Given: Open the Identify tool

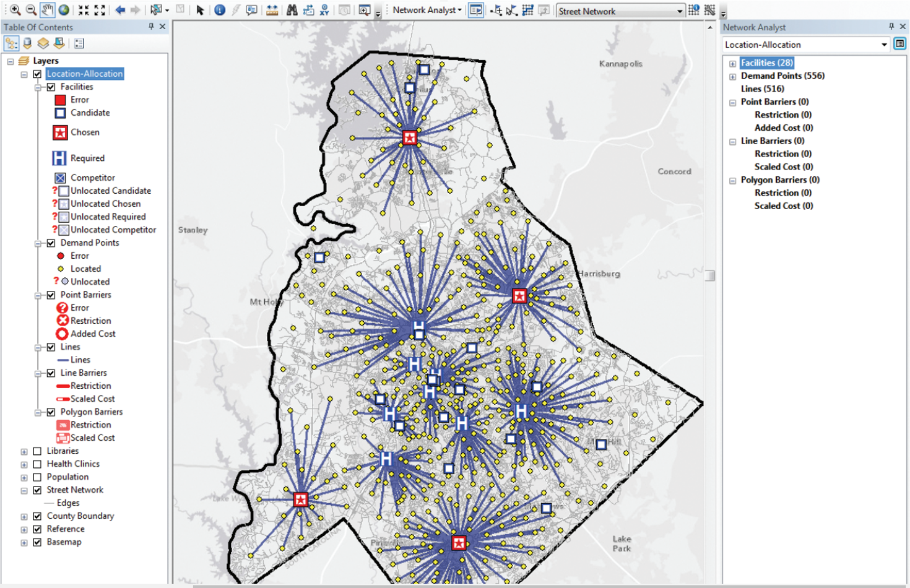Looking at the screenshot, I should coord(220,10).
